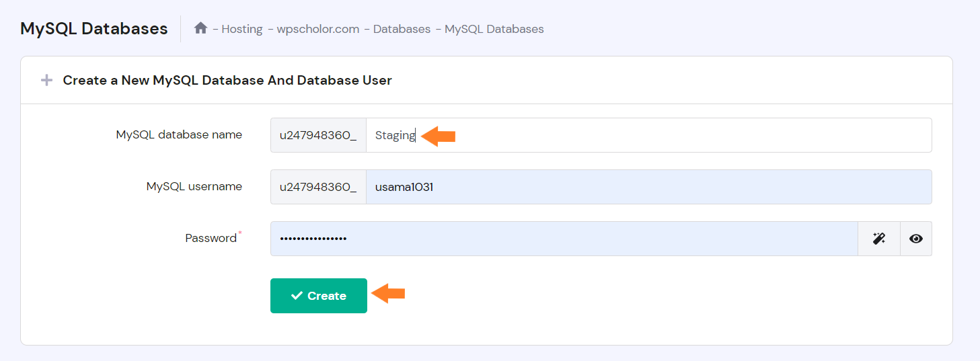The height and width of the screenshot is (361, 980).
Task: Click the "MySQL database name" label
Action: click(179, 134)
